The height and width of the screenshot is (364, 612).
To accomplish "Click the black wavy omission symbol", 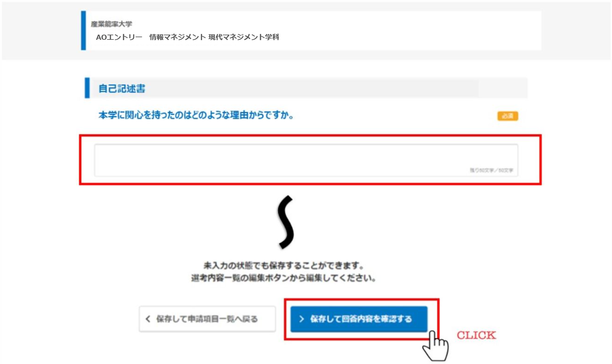I will 286,222.
